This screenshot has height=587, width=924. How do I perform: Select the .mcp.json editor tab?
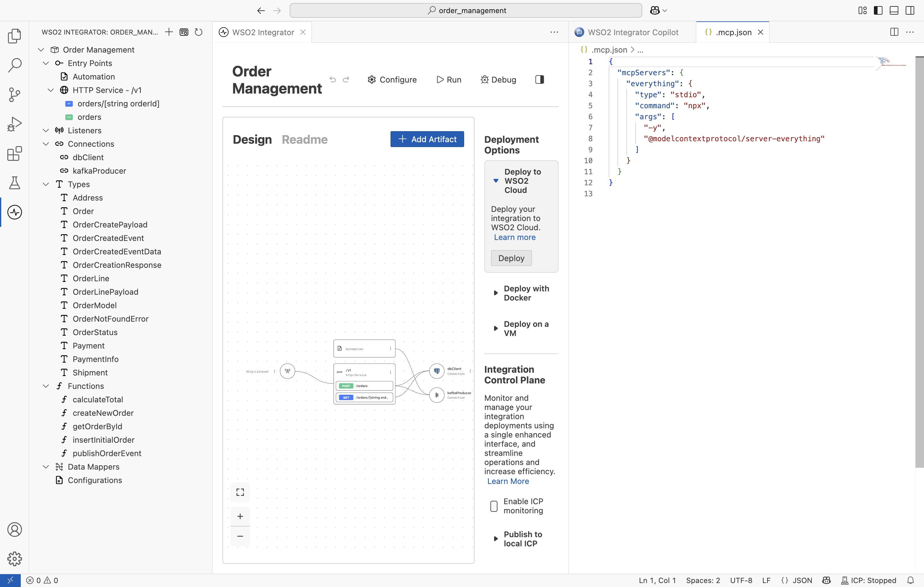click(733, 32)
